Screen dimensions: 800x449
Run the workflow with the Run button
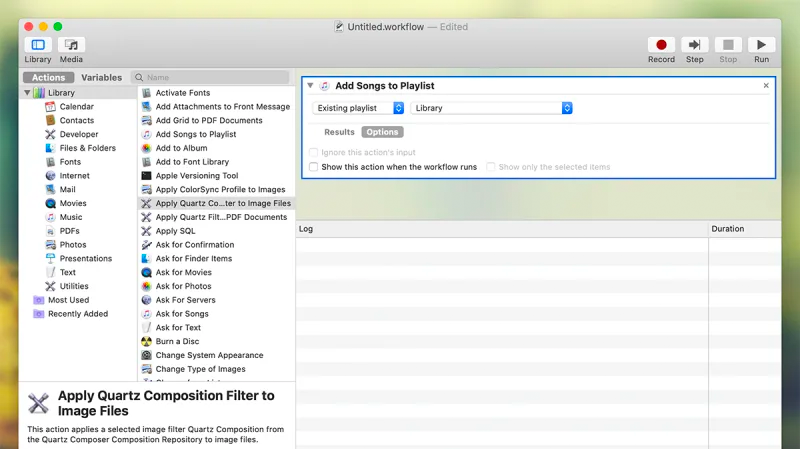(761, 45)
